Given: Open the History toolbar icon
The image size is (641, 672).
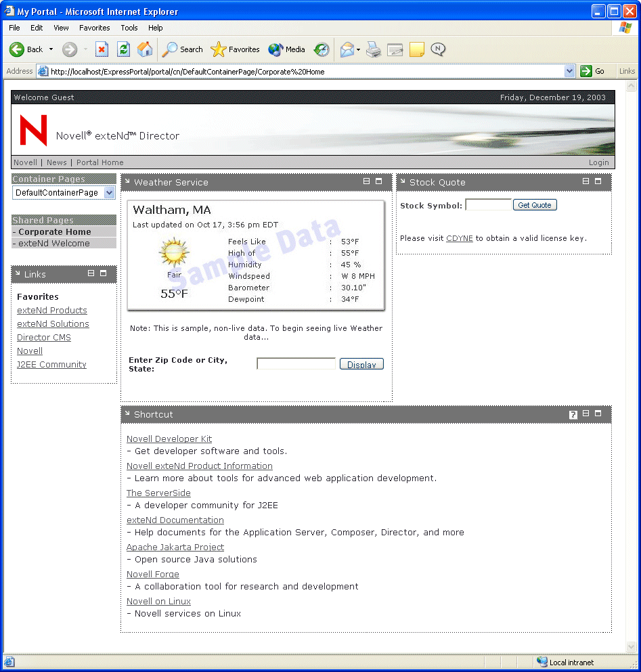Looking at the screenshot, I should tap(321, 49).
